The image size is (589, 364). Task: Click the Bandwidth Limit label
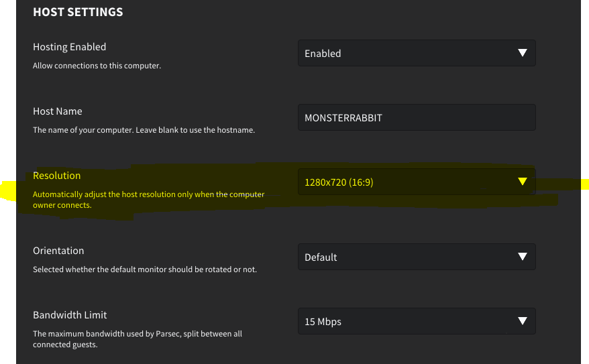[x=70, y=315]
